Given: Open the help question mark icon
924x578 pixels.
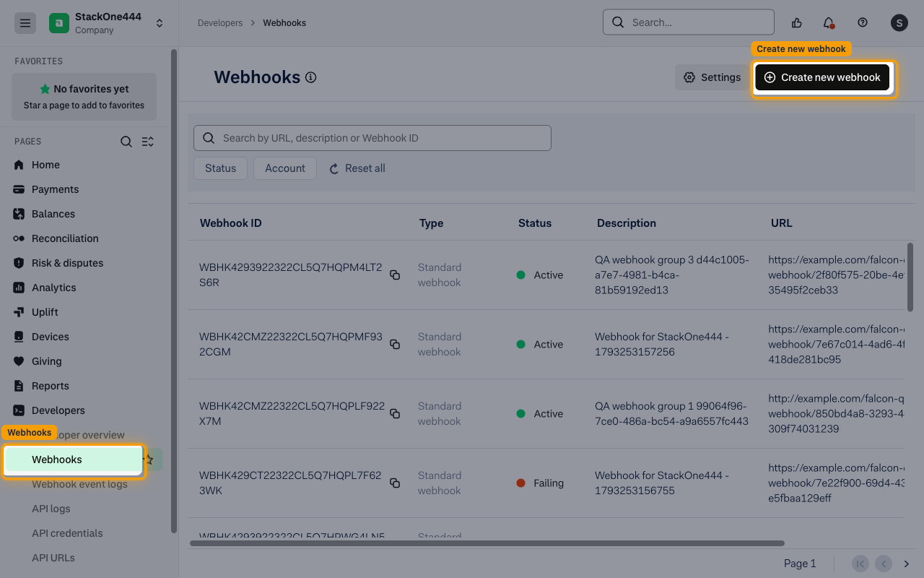Looking at the screenshot, I should point(863,23).
